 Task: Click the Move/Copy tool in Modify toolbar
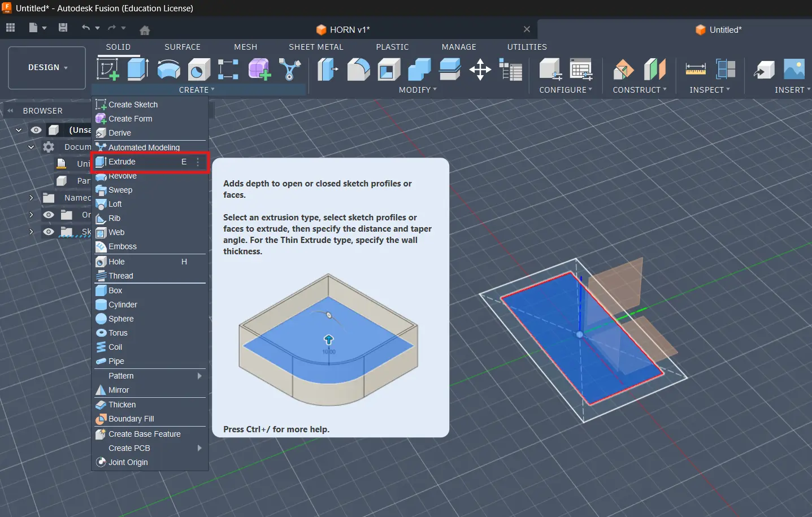tap(480, 70)
